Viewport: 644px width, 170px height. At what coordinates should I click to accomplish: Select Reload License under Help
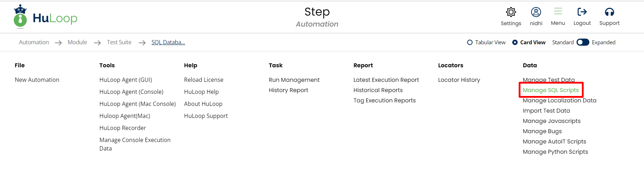coord(204,80)
